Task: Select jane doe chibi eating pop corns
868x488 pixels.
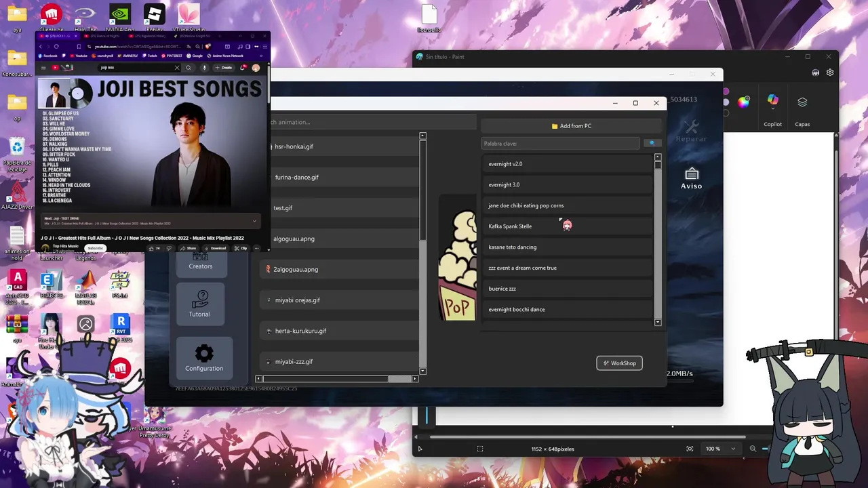Action: point(567,205)
